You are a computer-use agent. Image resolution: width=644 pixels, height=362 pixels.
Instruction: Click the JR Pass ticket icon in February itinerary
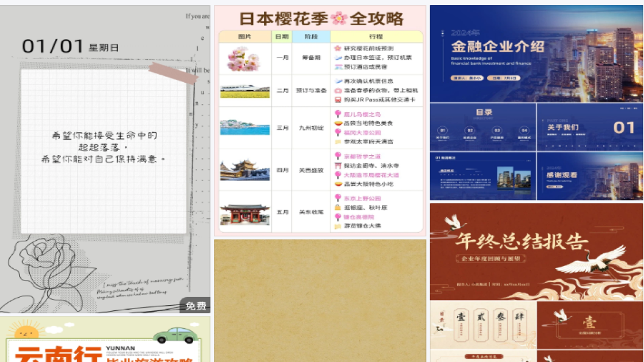pos(337,99)
